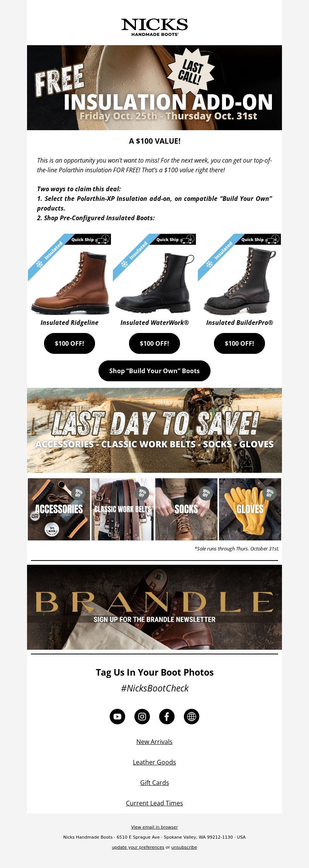Click the unsubscribe link
The height and width of the screenshot is (868, 309).
click(x=184, y=847)
